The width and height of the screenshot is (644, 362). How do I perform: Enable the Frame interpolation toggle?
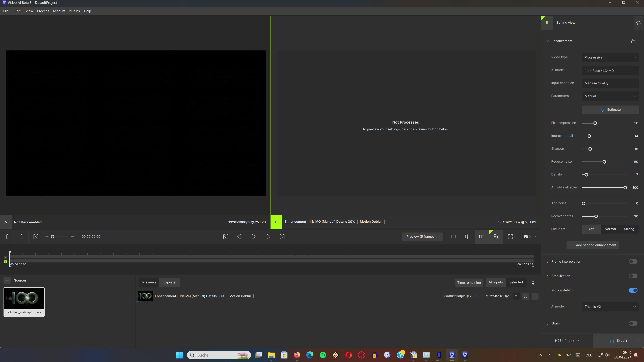(633, 262)
